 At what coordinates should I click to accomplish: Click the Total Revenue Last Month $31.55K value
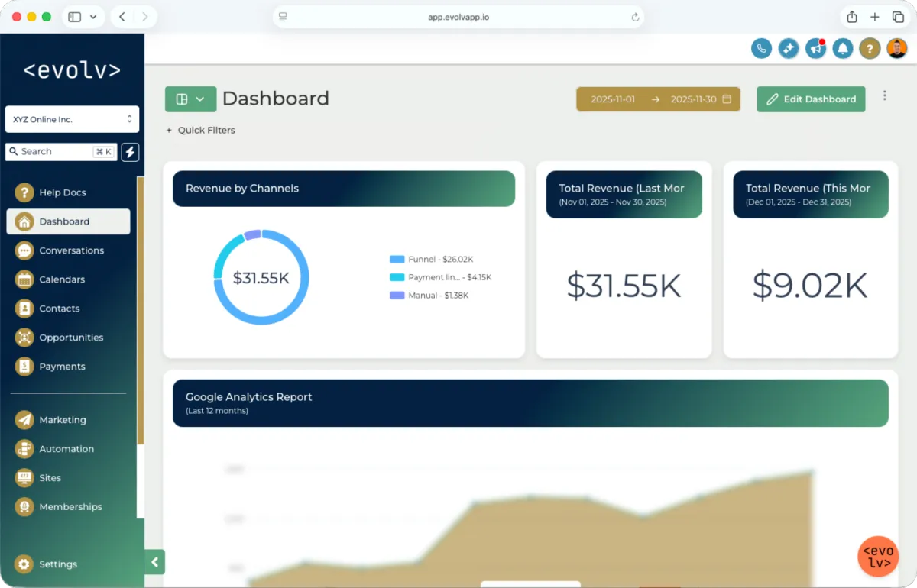click(624, 286)
